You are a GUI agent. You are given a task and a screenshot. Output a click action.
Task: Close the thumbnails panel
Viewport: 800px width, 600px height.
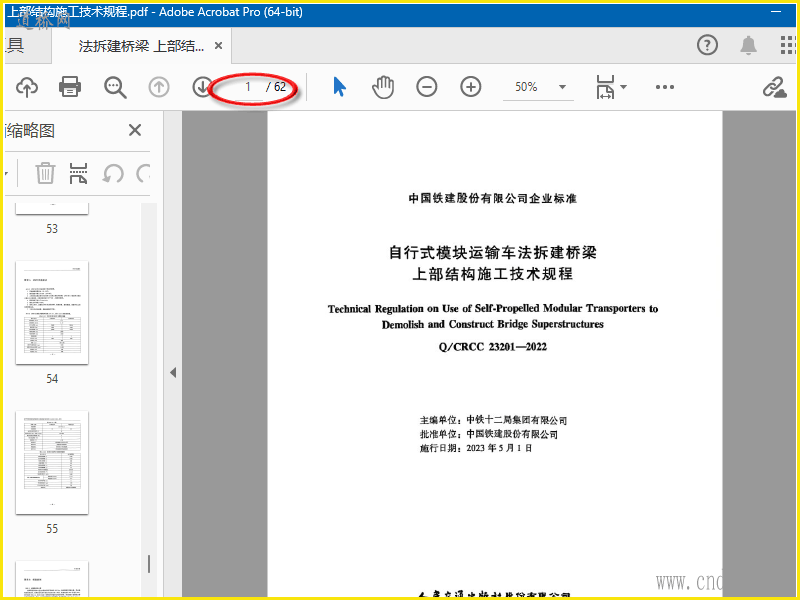[x=135, y=130]
